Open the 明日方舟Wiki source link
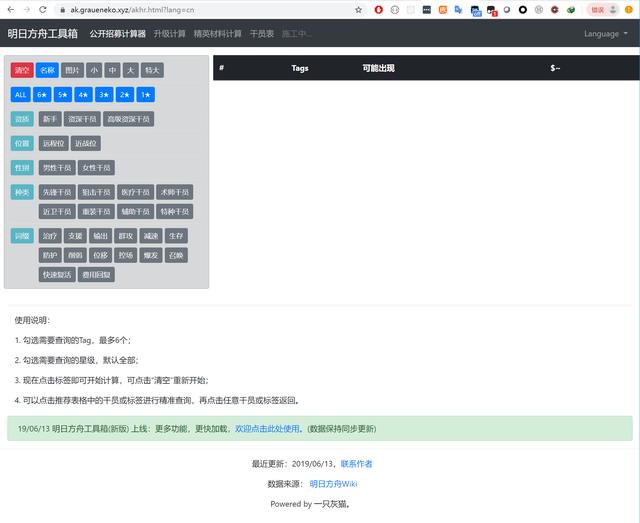This screenshot has height=523, width=640. [333, 484]
